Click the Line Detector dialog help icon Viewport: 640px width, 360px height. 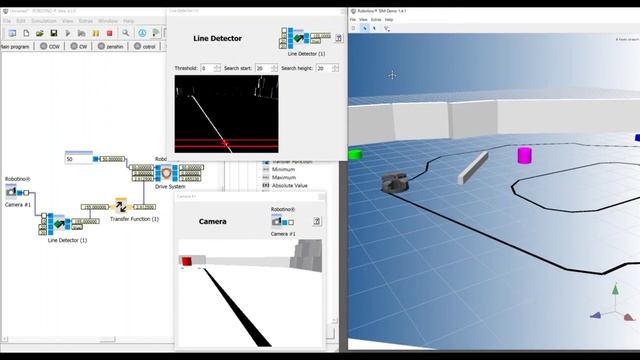click(338, 38)
